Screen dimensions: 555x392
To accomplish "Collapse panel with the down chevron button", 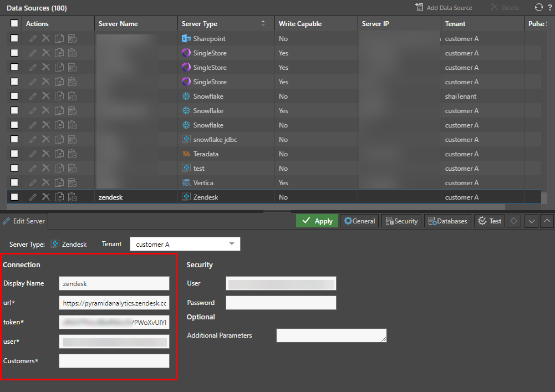I will point(532,221).
